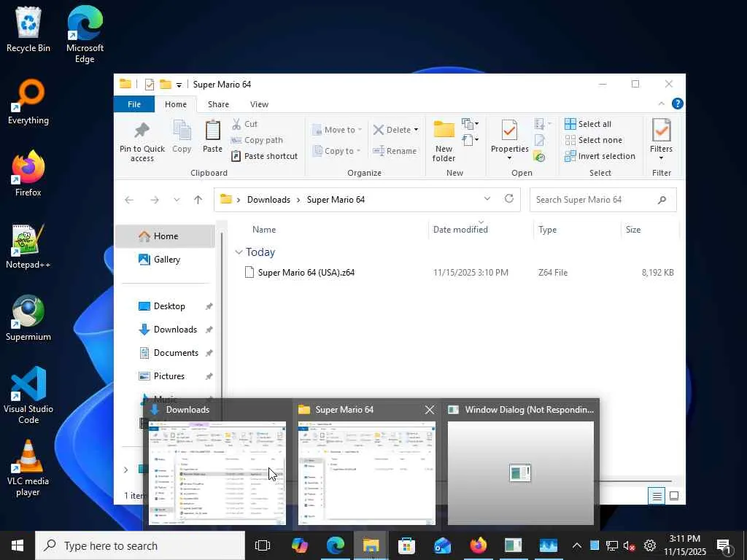Viewport: 747px width, 560px height.
Task: Expand the Properties dropdown arrow
Action: (509, 158)
